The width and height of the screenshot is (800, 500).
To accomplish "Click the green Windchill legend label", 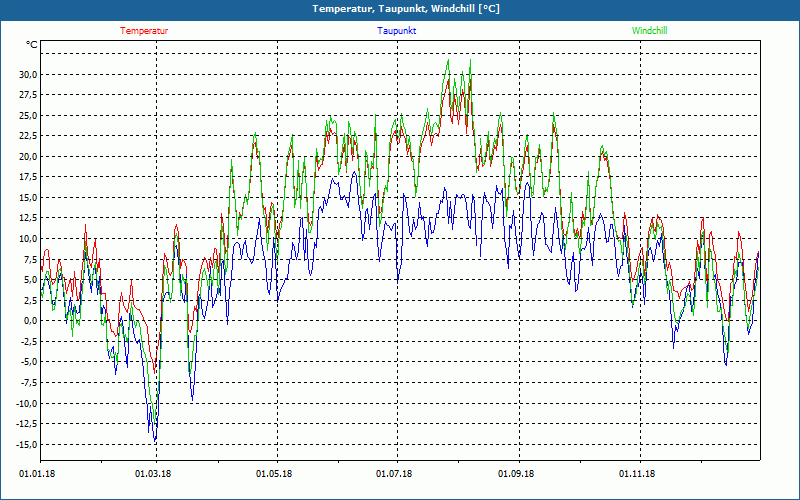I will [649, 31].
